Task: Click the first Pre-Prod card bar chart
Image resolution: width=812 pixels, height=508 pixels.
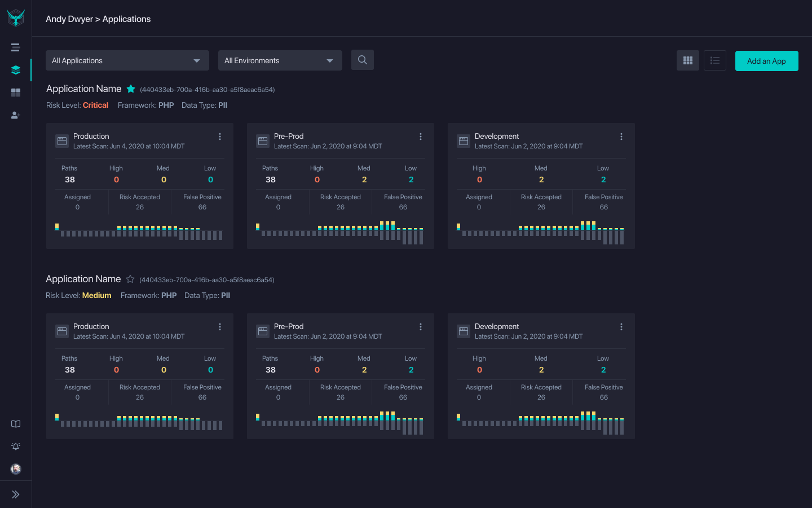Action: [x=339, y=233]
